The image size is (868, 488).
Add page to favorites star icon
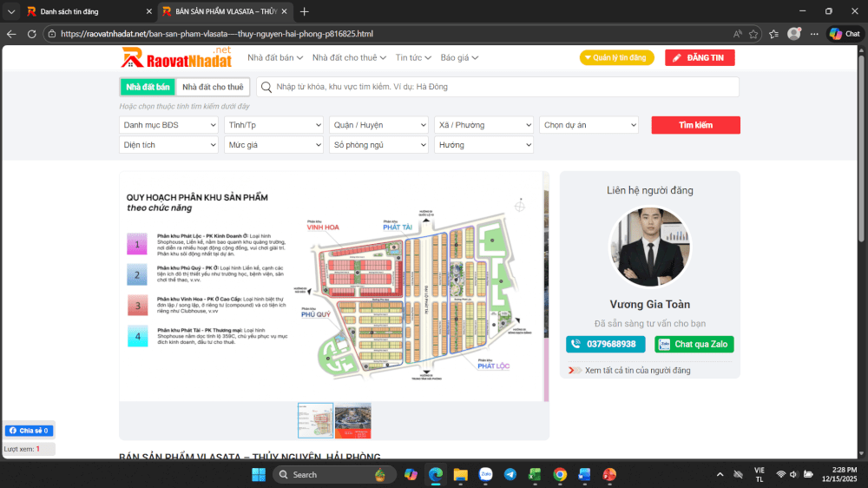pyautogui.click(x=753, y=34)
